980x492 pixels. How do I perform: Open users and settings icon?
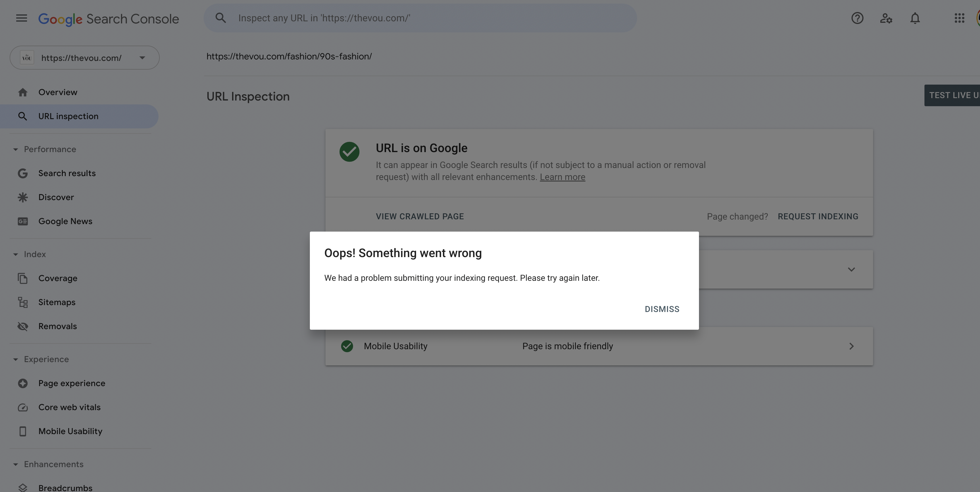pyautogui.click(x=886, y=18)
